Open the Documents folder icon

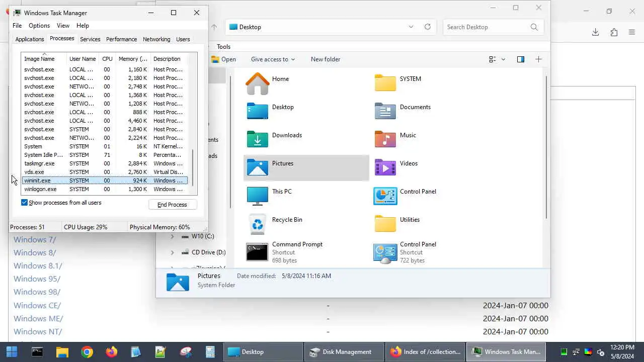(385, 112)
